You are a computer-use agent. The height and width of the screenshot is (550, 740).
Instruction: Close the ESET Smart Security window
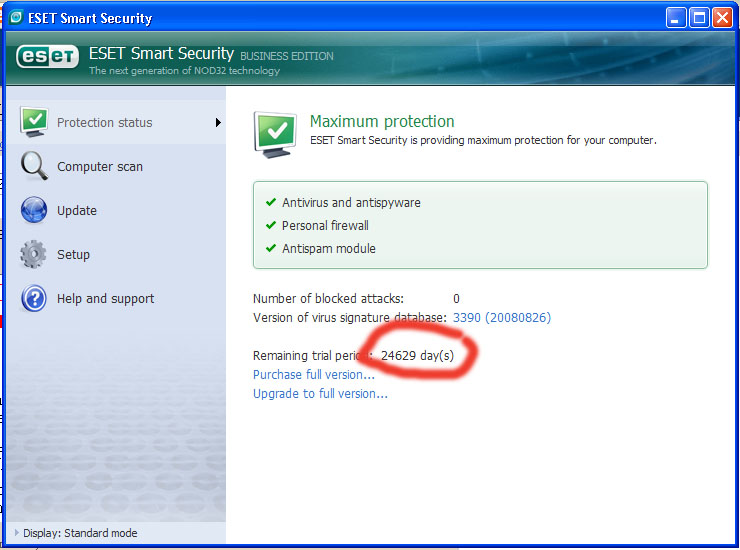point(723,18)
